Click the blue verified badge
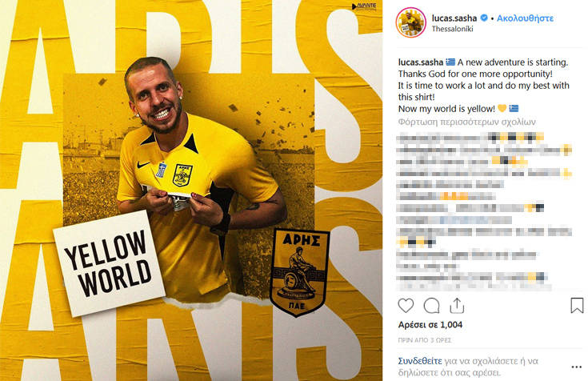 pyautogui.click(x=484, y=18)
